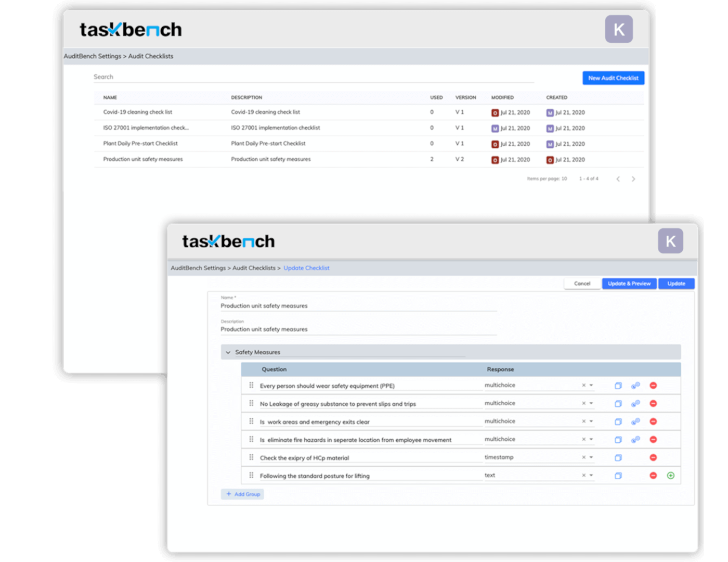This screenshot has width=728, height=562.
Task: Click the next page chevron in checklist pagination
Action: click(633, 178)
